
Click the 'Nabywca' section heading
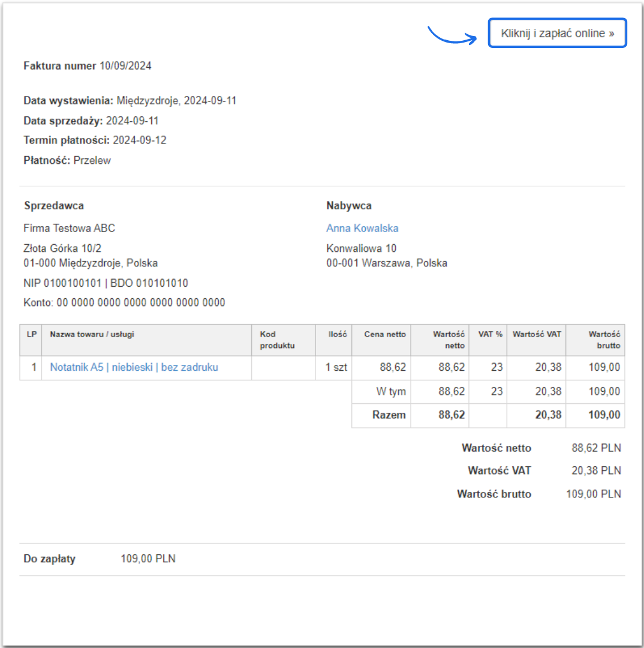coord(349,206)
